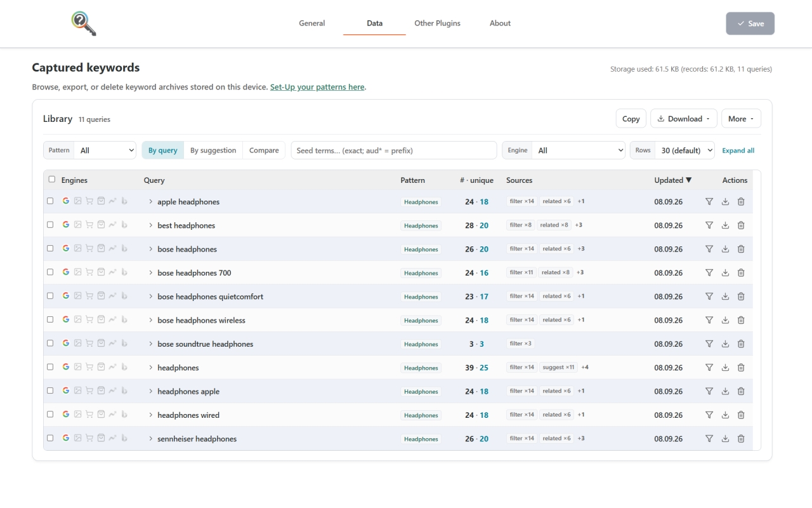Image resolution: width=812 pixels, height=508 pixels.
Task: Switch to the General tab
Action: point(312,23)
